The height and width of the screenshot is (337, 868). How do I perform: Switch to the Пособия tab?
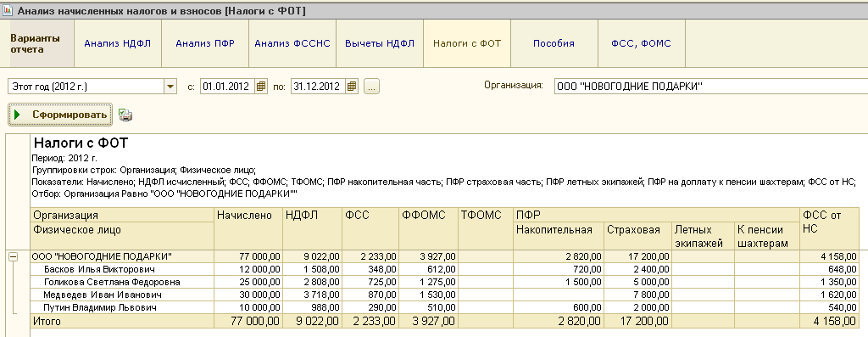[554, 43]
